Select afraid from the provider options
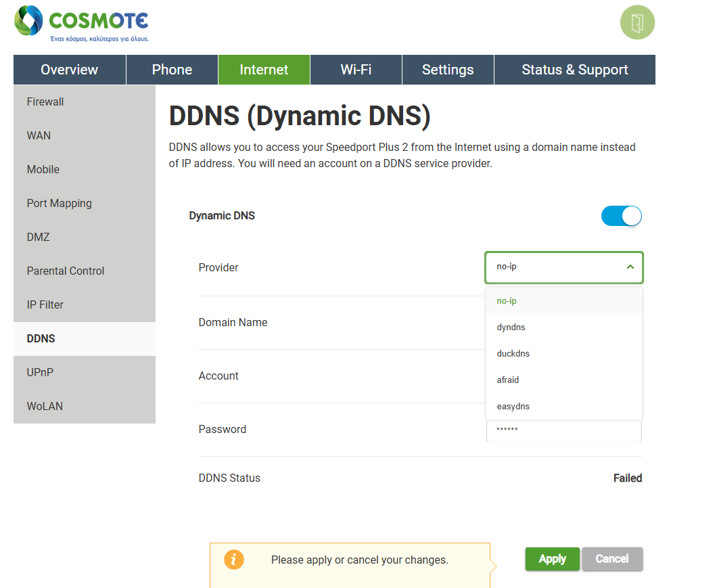The height and width of the screenshot is (588, 717). click(564, 380)
